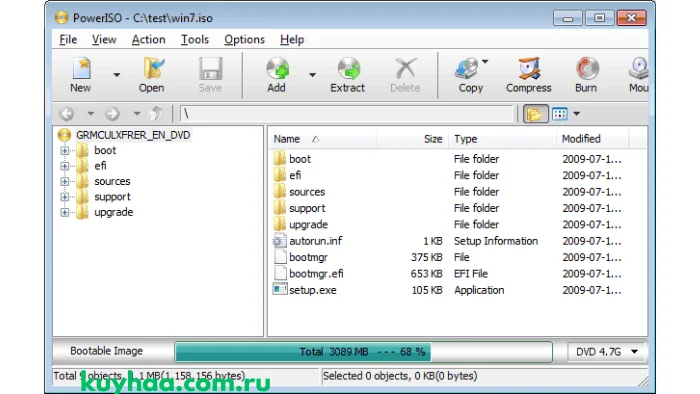Open the Back history dropdown arrow

(91, 114)
